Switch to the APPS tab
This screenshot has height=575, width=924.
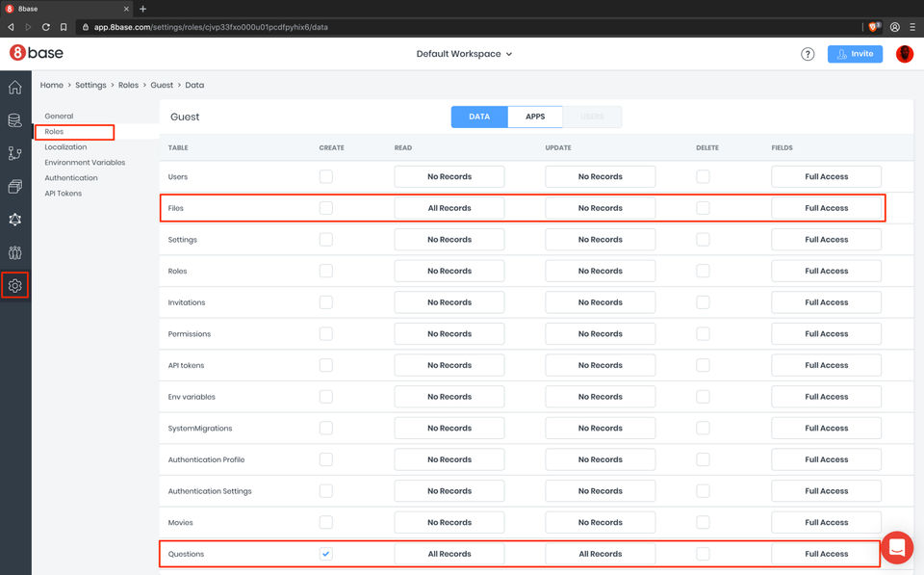(x=535, y=117)
